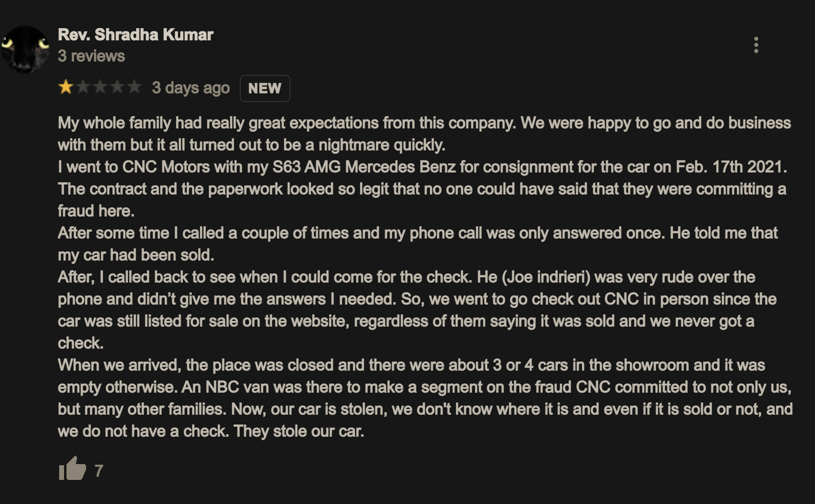The width and height of the screenshot is (815, 504).
Task: Click the name "Joe indrieri" in review
Action: pos(546,277)
